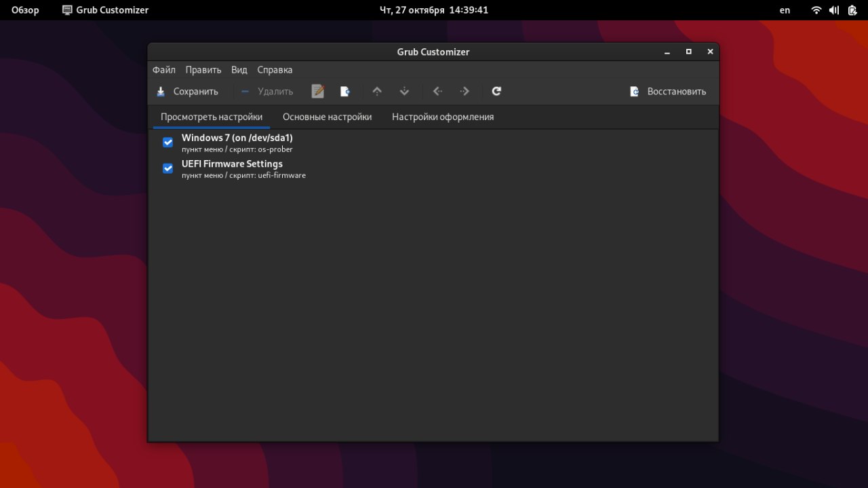Open Grub Customizer app menu in top bar

click(105, 10)
